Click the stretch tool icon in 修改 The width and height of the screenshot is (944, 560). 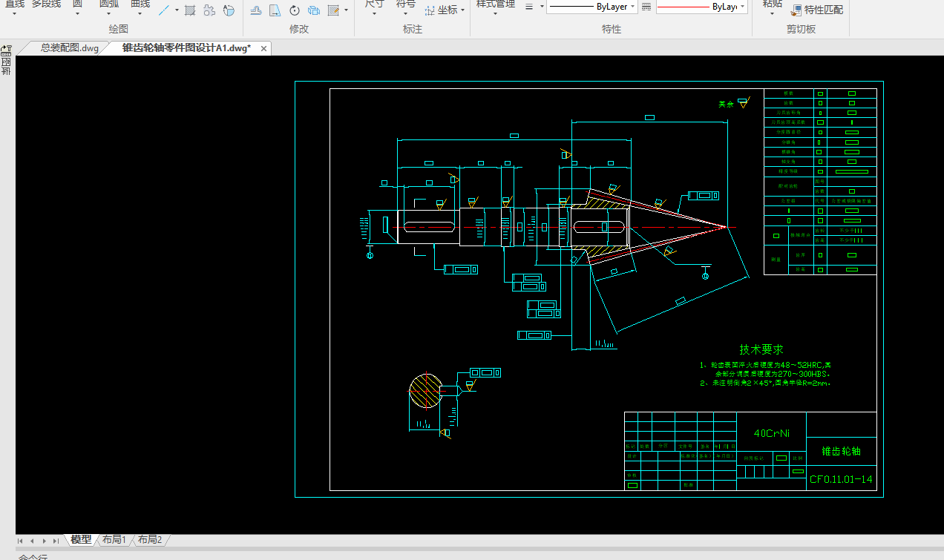[x=275, y=10]
